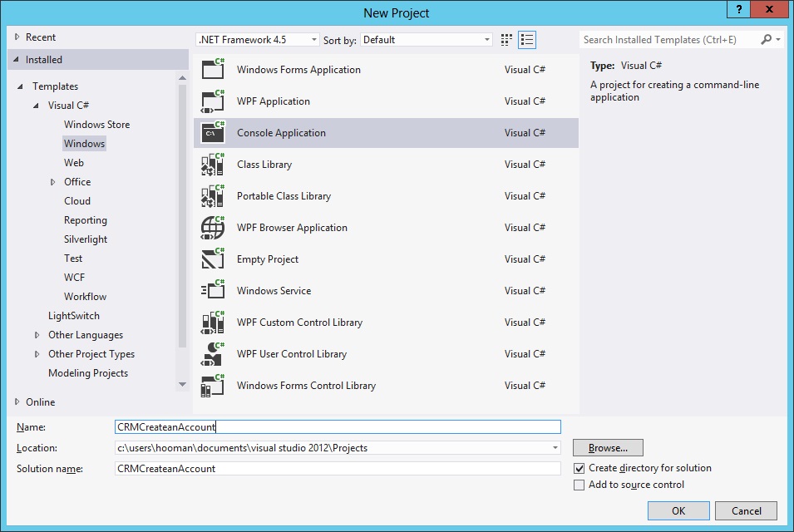794x532 pixels.
Task: Click the project Name input field
Action: click(338, 426)
